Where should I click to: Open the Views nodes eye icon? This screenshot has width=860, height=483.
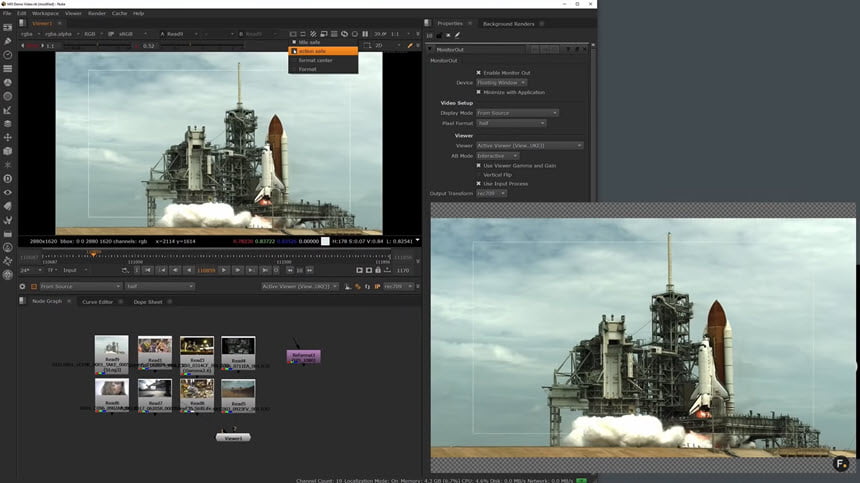[x=8, y=192]
